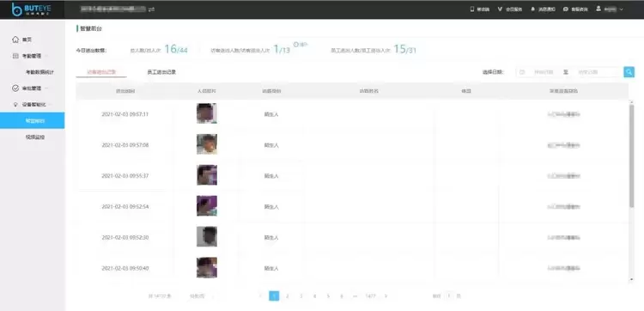
Task: Click the help icon beside 1/13 count
Action: 295,44
